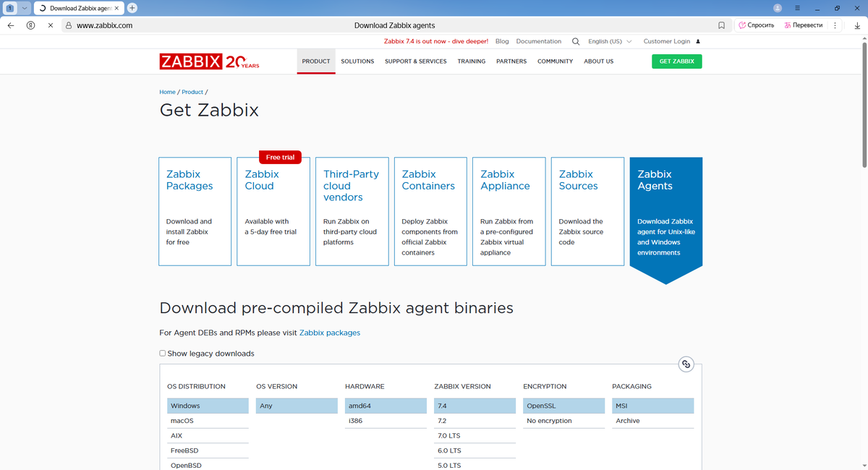Select the Zabbix Packages card
Image resolution: width=868 pixels, height=470 pixels.
point(195,211)
